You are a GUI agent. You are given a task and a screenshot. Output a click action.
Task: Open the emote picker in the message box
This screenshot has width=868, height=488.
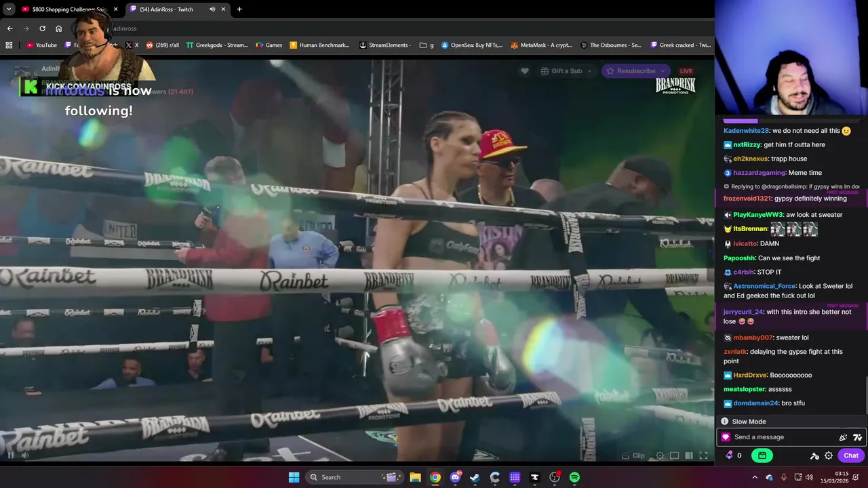coord(857,437)
